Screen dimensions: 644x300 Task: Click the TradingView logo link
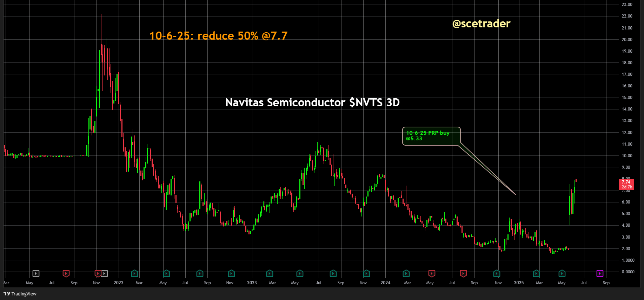pyautogui.click(x=20, y=294)
